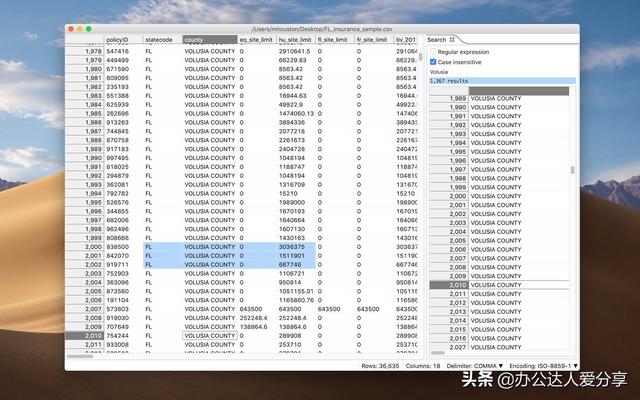The image size is (640, 400).
Task: Click the '1,367 results' status line
Action: 502,81
